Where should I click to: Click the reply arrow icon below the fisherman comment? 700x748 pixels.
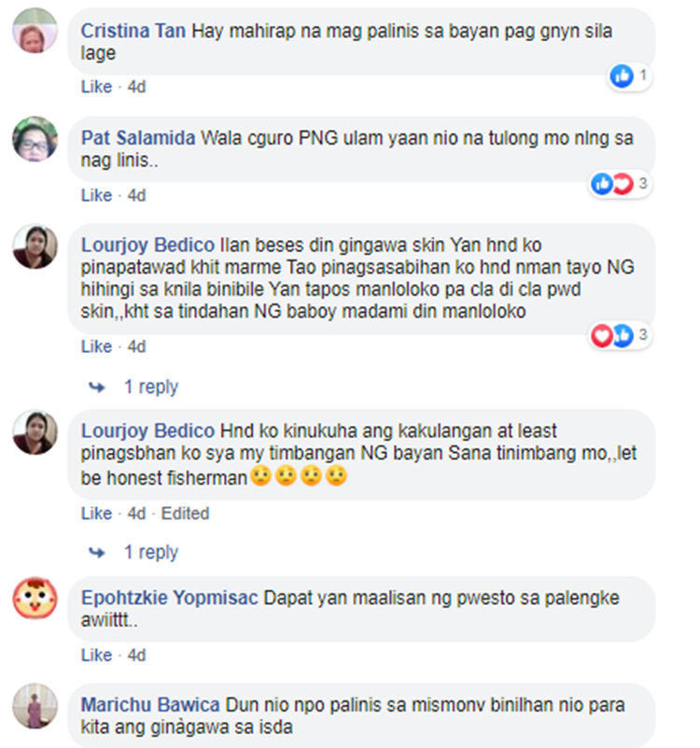pos(97,553)
